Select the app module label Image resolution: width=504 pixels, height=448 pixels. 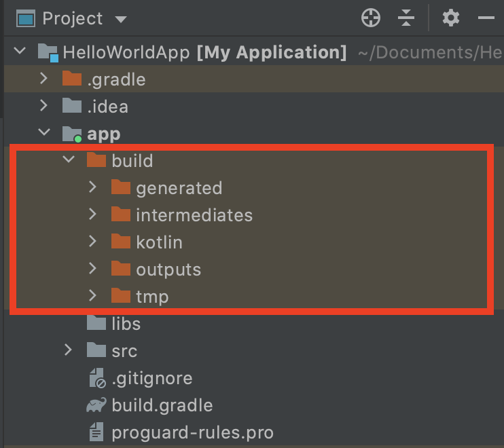click(104, 134)
